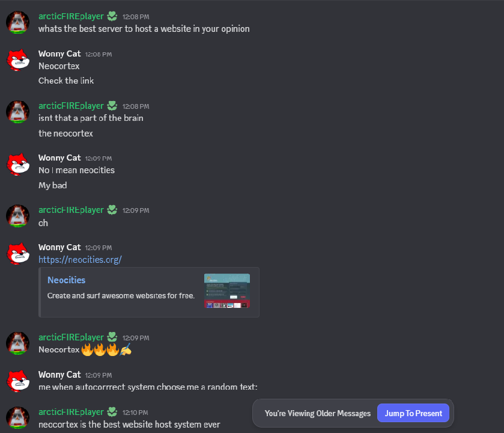Click Wonny Cat's avatar beside the neocities.org link

18,253
